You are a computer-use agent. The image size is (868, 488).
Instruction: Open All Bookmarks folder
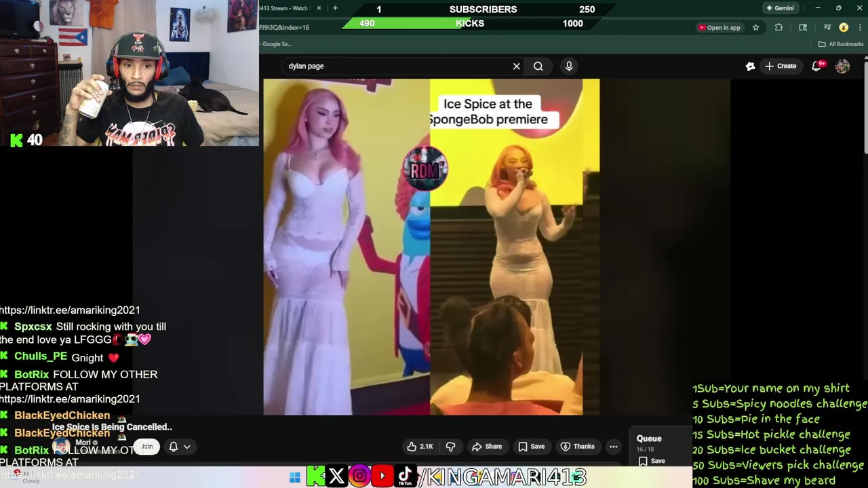click(841, 44)
